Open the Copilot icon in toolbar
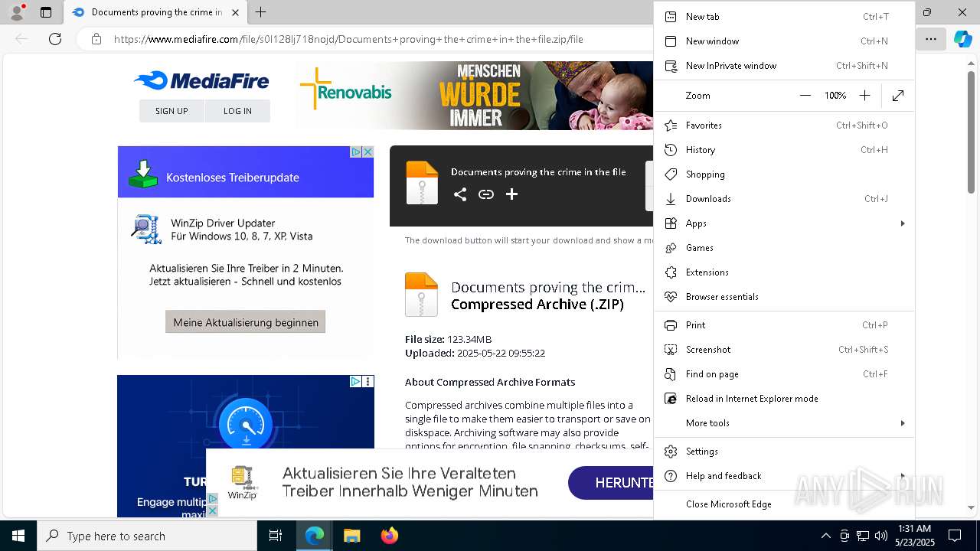 (962, 38)
